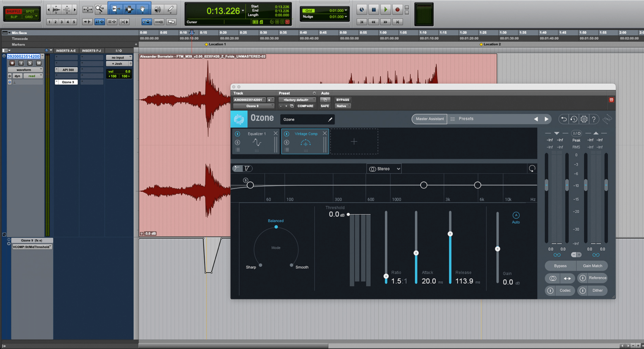Open Grid value dropdown arrow
Image resolution: width=644 pixels, height=349 pixels.
coord(346,11)
